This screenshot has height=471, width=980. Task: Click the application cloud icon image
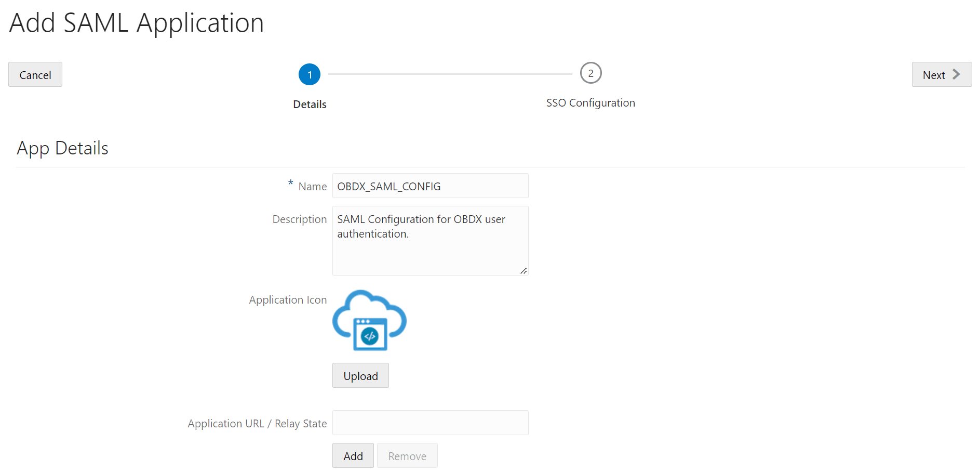point(369,319)
